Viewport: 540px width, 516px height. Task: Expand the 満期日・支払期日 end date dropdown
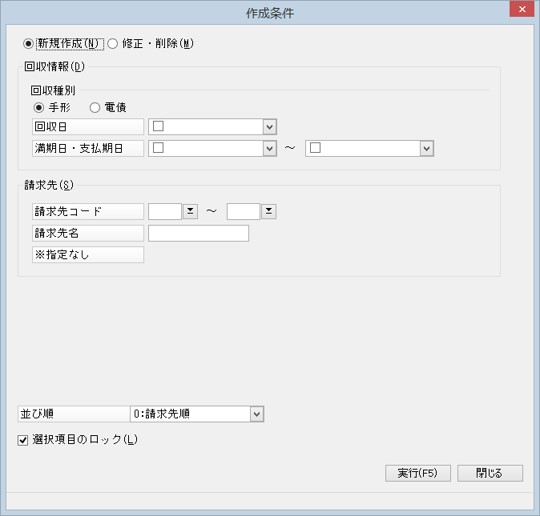(x=427, y=148)
